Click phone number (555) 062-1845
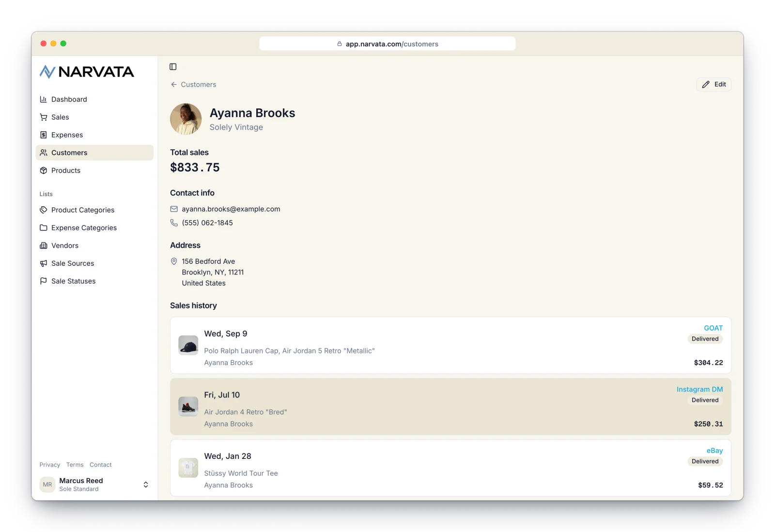This screenshot has height=532, width=775. (207, 223)
